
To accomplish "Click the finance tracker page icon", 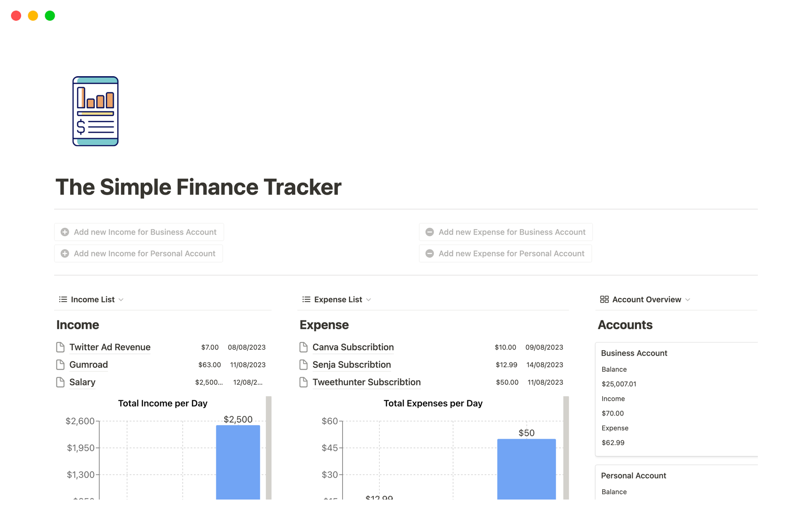I will click(95, 111).
